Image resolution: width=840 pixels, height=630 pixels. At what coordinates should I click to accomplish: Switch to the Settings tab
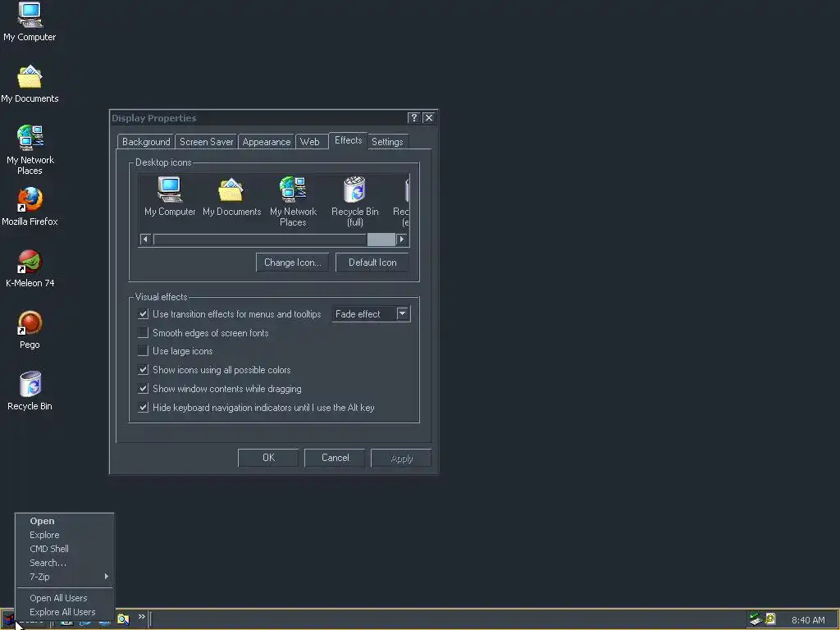pyautogui.click(x=387, y=142)
